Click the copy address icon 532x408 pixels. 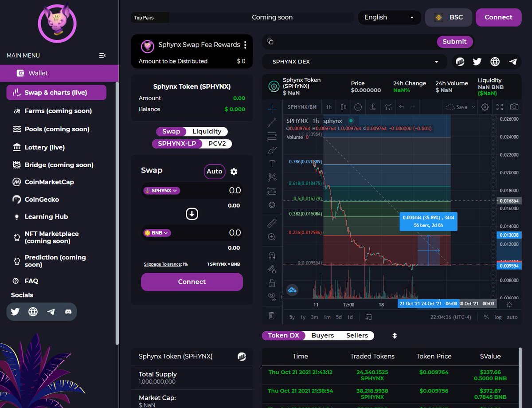click(270, 42)
